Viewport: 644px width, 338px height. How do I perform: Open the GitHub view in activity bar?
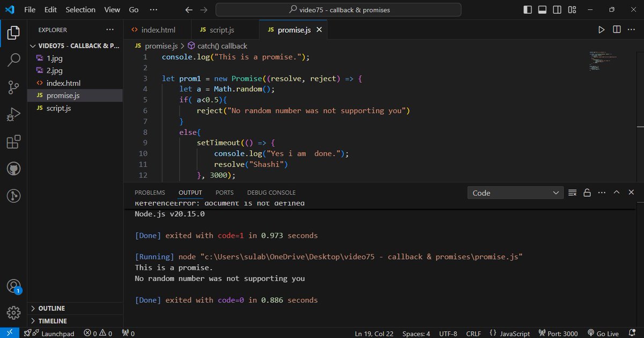13,169
